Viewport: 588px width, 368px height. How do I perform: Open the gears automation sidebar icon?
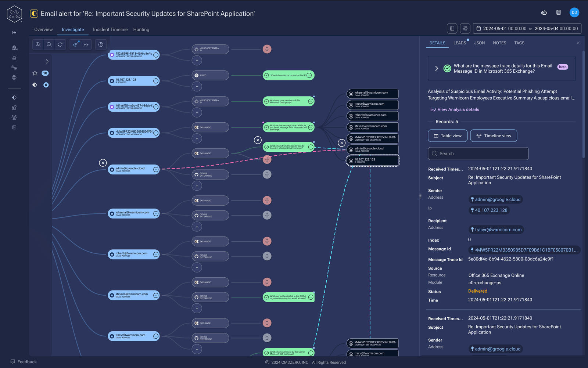(x=14, y=68)
